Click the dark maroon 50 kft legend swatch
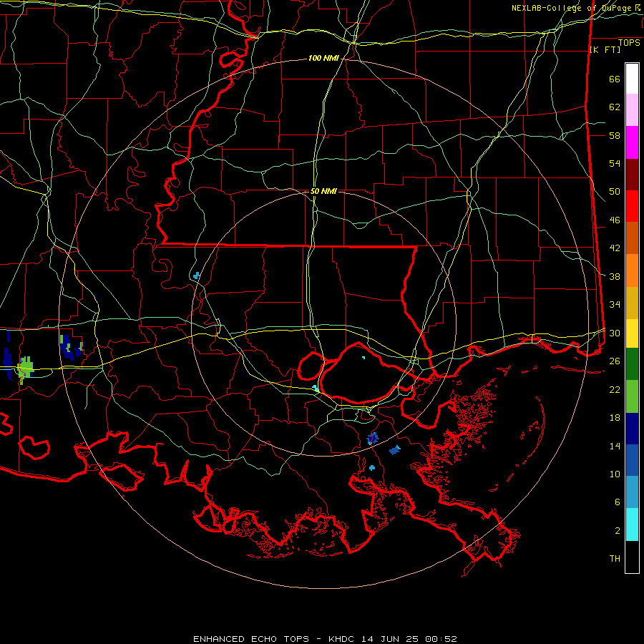The height and width of the screenshot is (644, 644). click(x=632, y=175)
